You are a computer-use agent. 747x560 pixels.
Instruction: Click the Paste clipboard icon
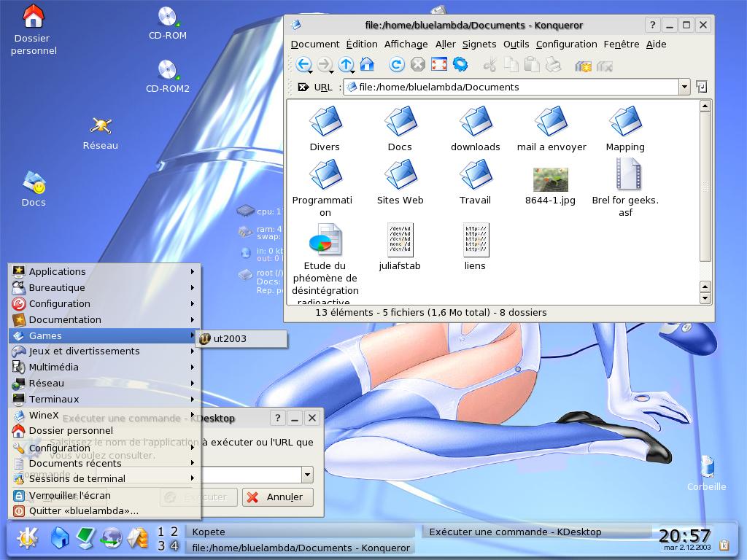tap(532, 64)
